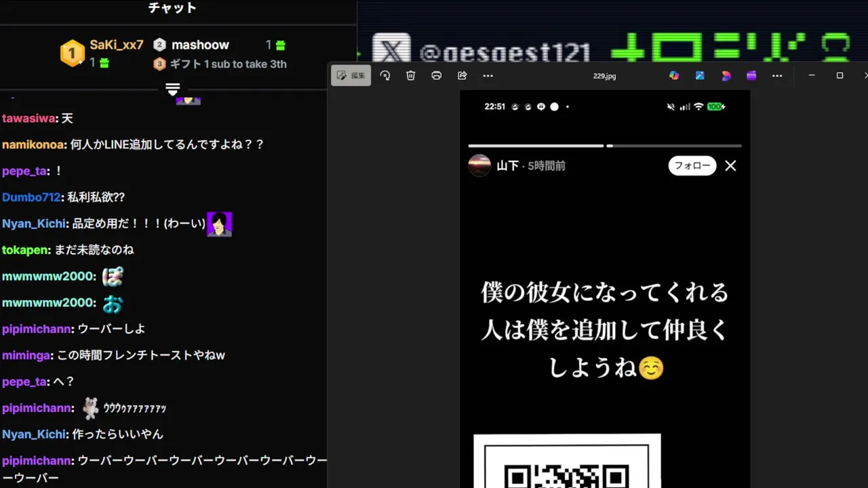Click the gold rank 1 badge
Image resolution: width=868 pixels, height=488 pixels.
tap(73, 53)
